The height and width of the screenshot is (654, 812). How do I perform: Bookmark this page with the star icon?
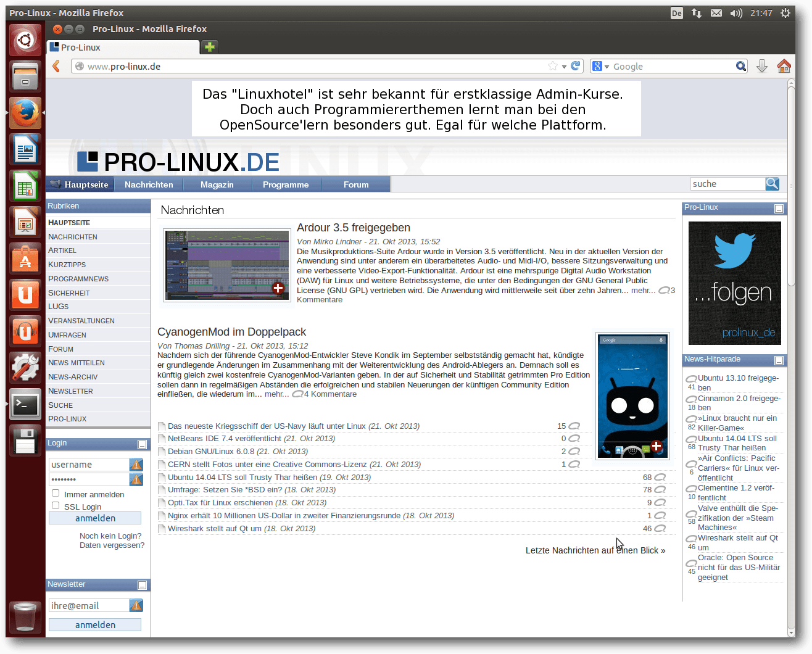553,66
